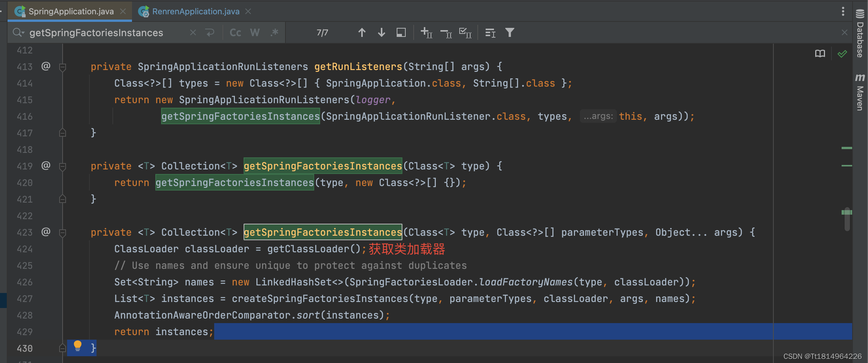
Task: Unselect the last occurrence
Action: [446, 33]
